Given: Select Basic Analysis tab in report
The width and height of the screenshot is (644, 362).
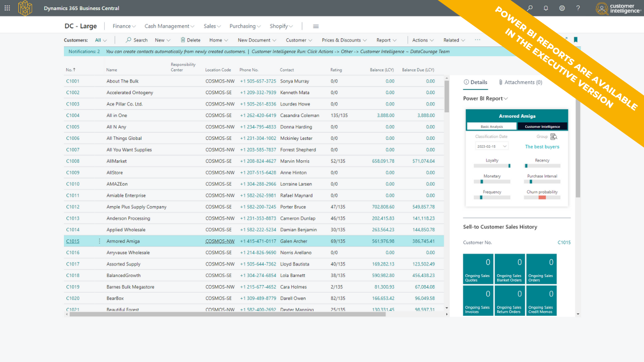Looking at the screenshot, I should tap(492, 127).
